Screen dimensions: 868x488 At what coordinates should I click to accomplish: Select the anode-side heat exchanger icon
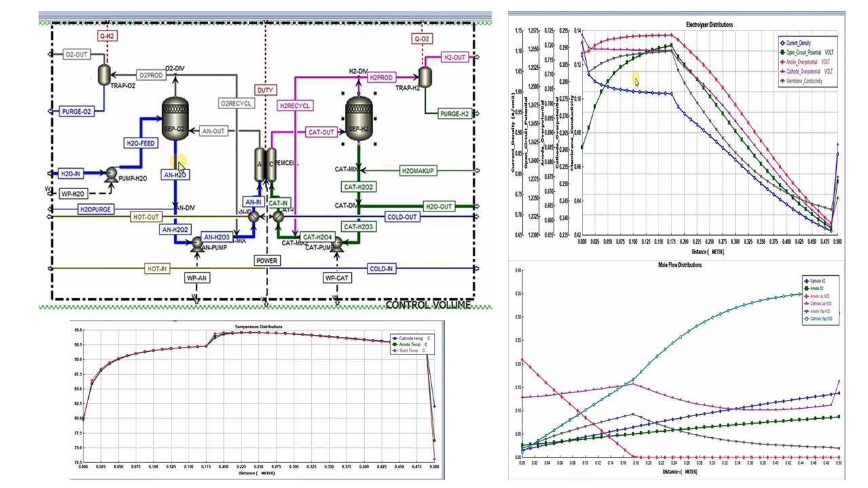(254, 216)
